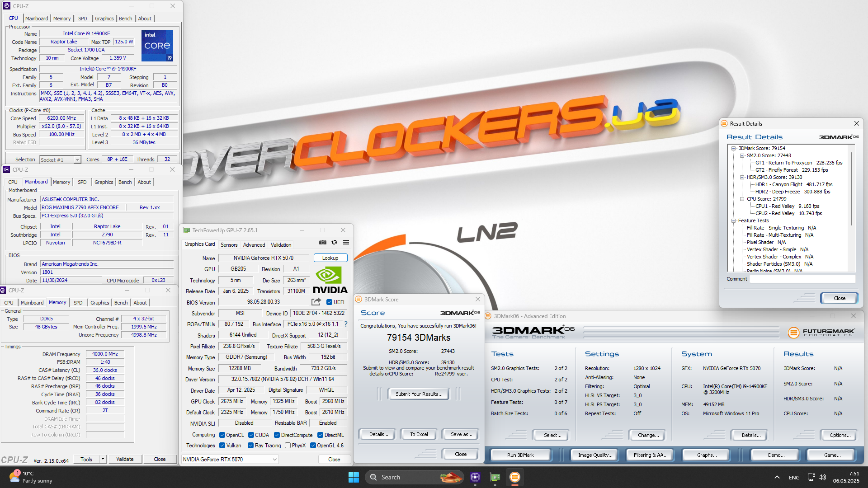Click Submit Your Results button
The height and width of the screenshot is (488, 868).
[x=419, y=394]
